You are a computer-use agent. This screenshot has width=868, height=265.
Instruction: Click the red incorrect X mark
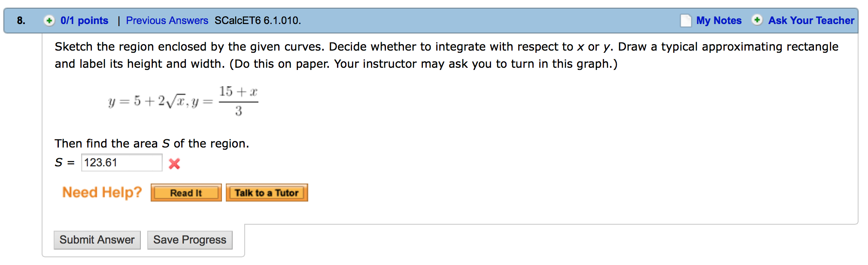174,163
